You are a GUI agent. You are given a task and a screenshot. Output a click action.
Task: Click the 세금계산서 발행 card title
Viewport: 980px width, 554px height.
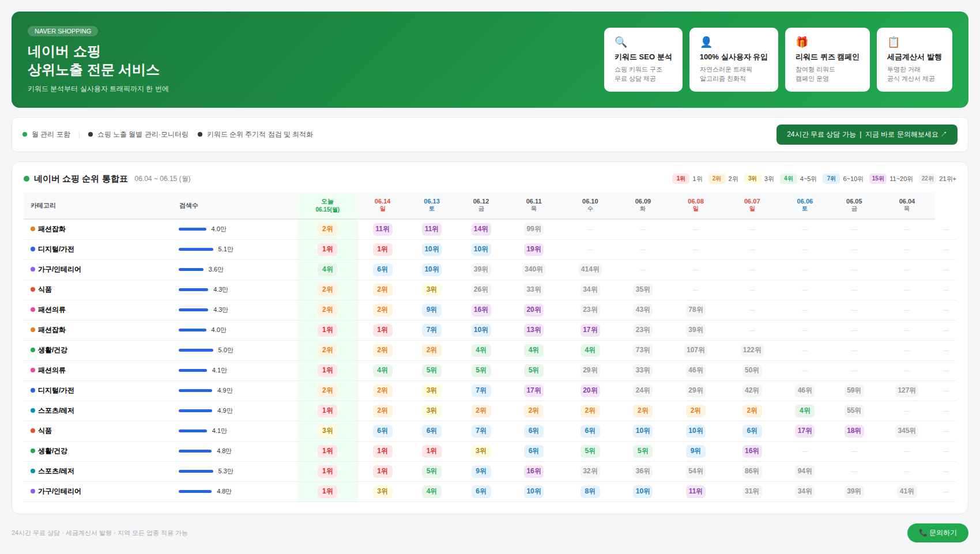click(x=914, y=57)
